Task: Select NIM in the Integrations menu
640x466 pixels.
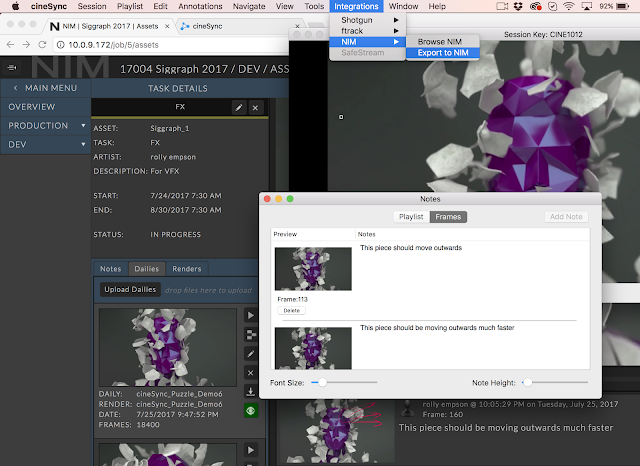Action: click(367, 42)
